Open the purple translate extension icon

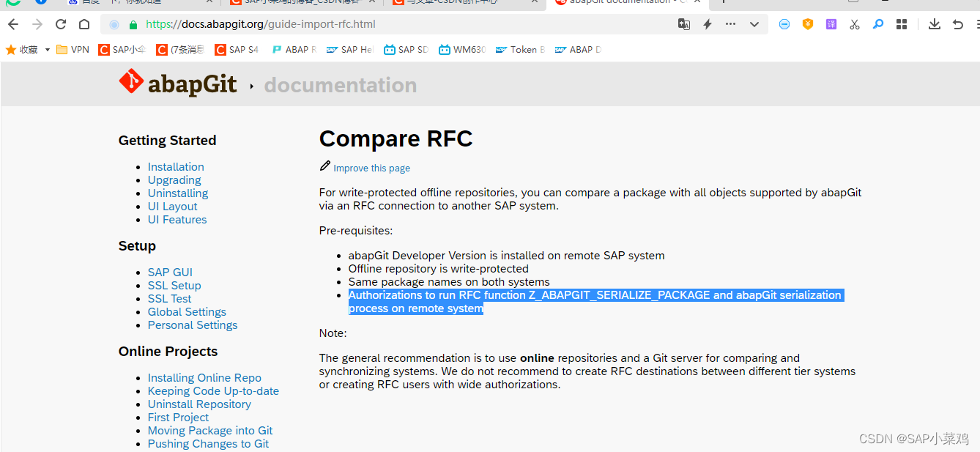tap(831, 24)
